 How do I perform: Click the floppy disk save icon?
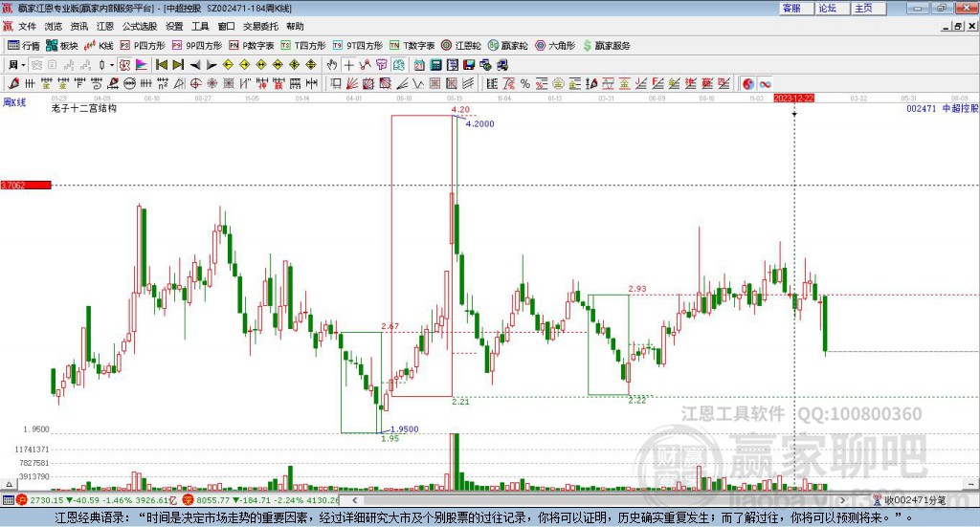[x=469, y=65]
